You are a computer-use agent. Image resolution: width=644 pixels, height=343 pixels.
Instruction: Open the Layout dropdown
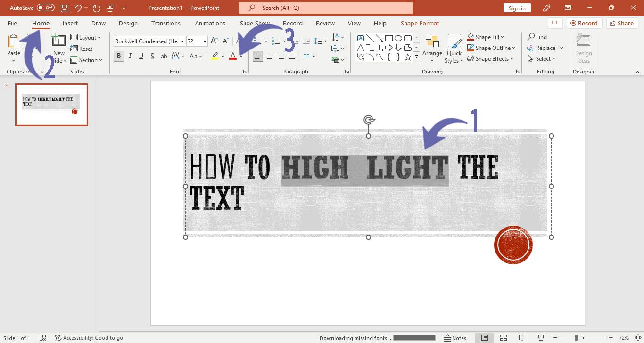click(x=86, y=38)
